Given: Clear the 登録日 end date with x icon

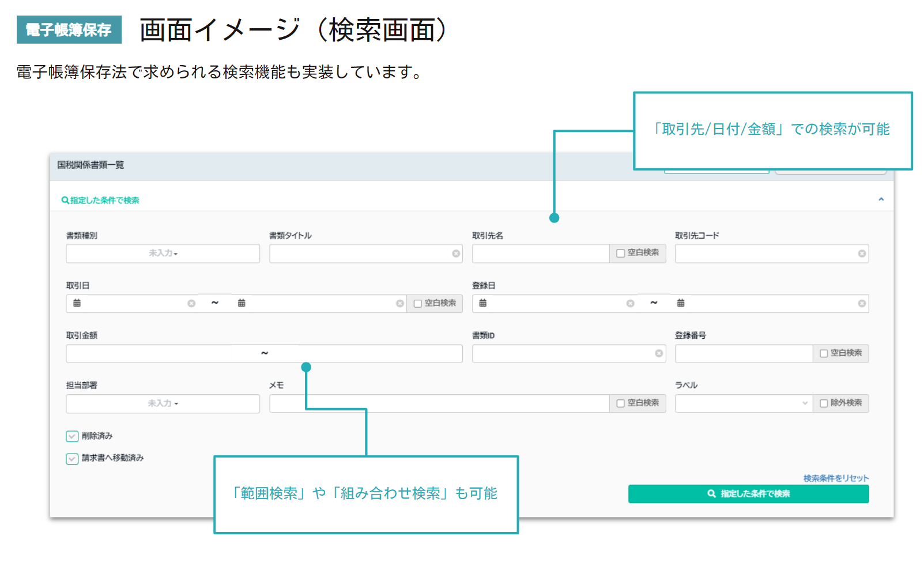Looking at the screenshot, I should [862, 304].
